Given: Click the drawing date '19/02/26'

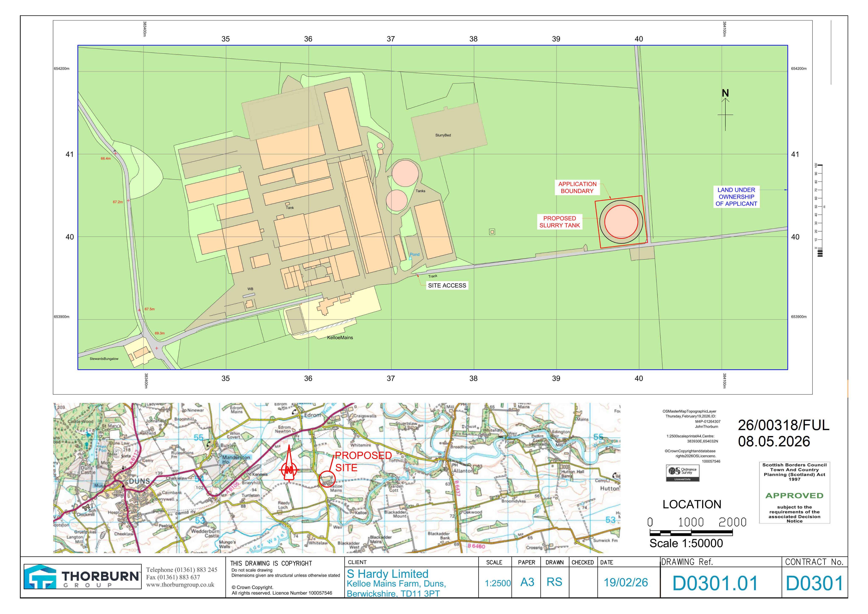Looking at the screenshot, I should click(626, 582).
